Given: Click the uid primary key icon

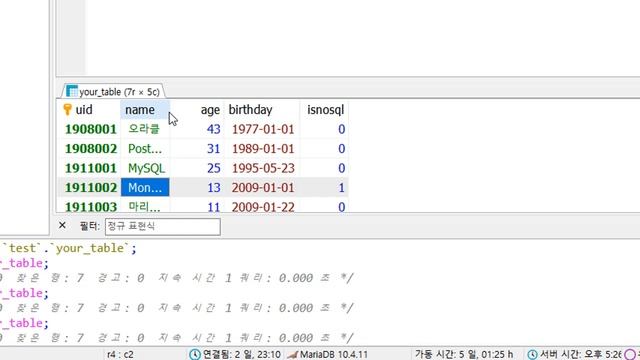Looking at the screenshot, I should (67, 109).
